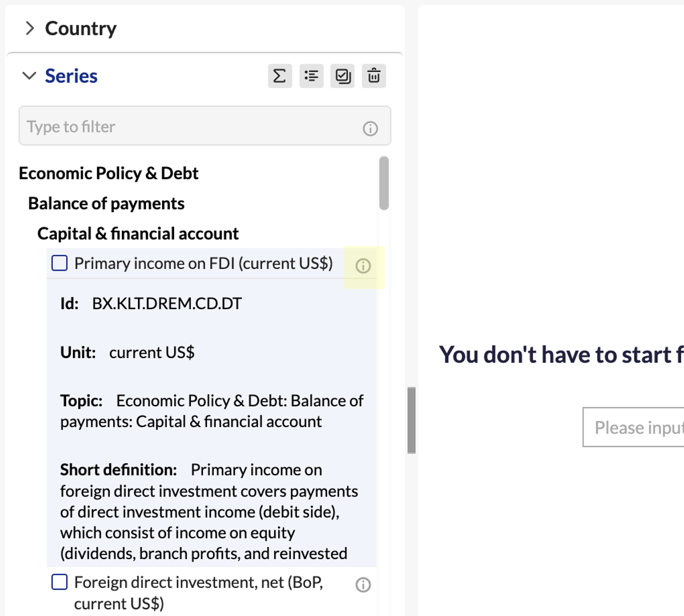
Task: Click info icon for Primary income on FDI
Action: (363, 265)
